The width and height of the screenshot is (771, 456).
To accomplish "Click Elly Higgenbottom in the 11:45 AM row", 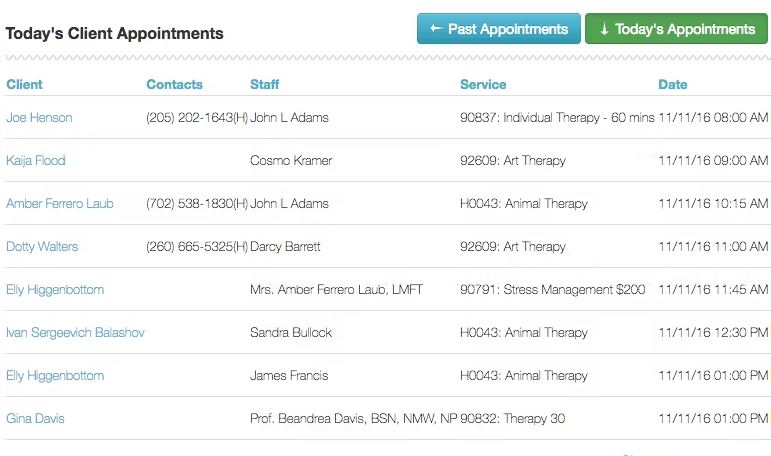I will (x=55, y=290).
